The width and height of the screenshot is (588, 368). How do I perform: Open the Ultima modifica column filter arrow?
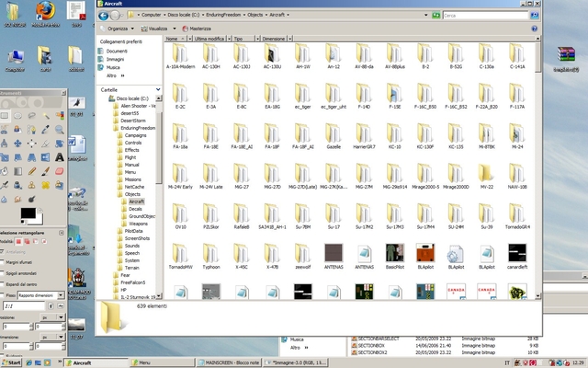(229, 39)
